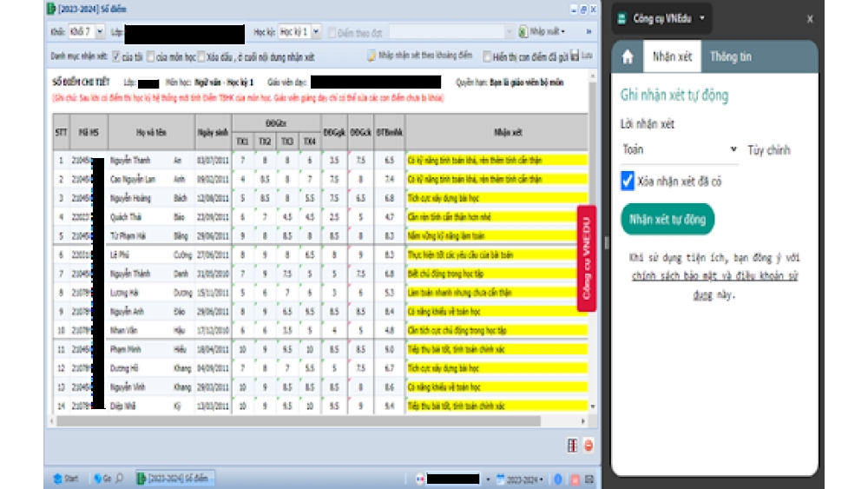Toggle the 'của tôi' checkbox
The width and height of the screenshot is (868, 489).
115,56
